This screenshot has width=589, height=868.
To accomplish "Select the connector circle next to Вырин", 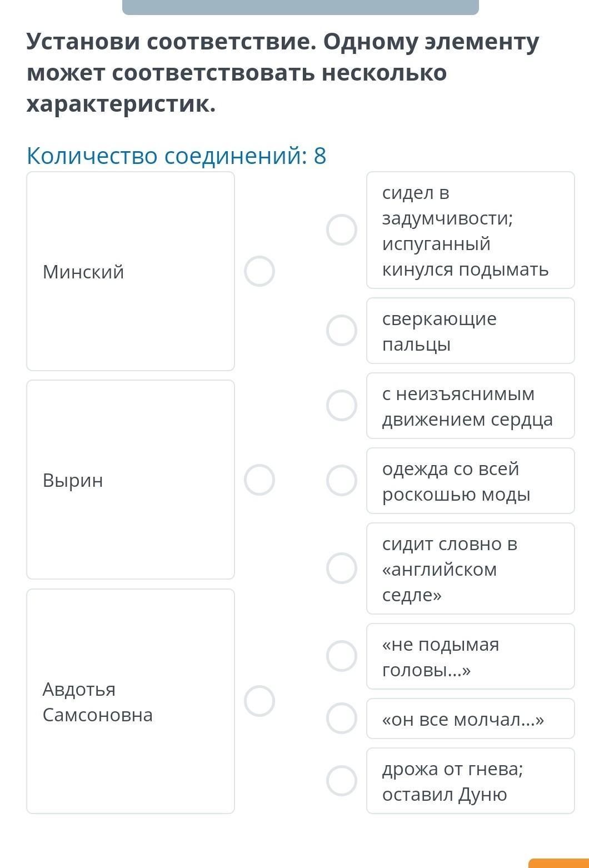I will click(259, 480).
